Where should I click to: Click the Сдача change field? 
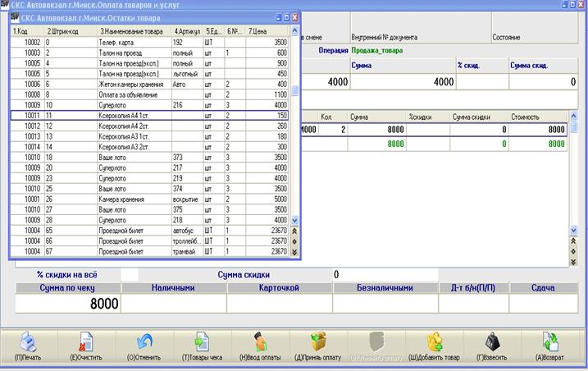pyautogui.click(x=543, y=303)
